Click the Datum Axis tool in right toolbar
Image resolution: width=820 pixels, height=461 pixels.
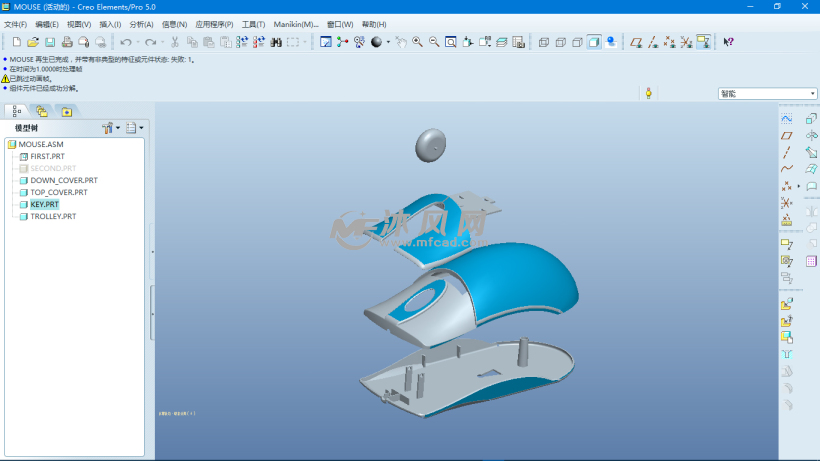point(787,153)
